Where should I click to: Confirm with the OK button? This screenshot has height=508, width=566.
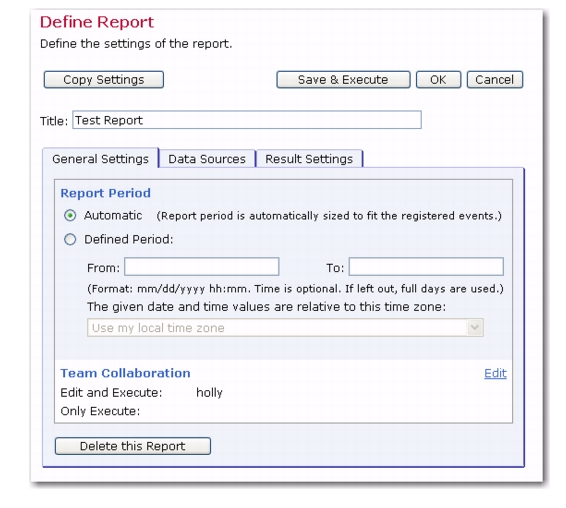click(x=438, y=79)
